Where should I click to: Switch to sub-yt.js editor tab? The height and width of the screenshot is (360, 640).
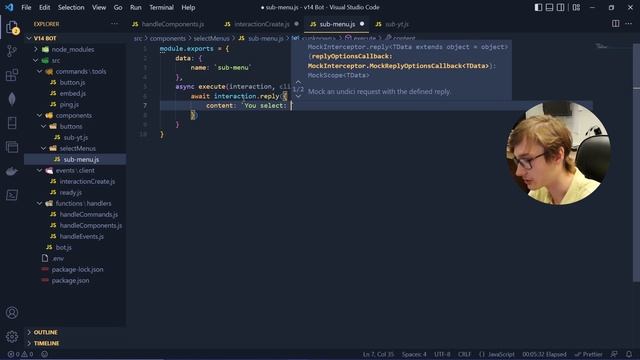[392, 24]
